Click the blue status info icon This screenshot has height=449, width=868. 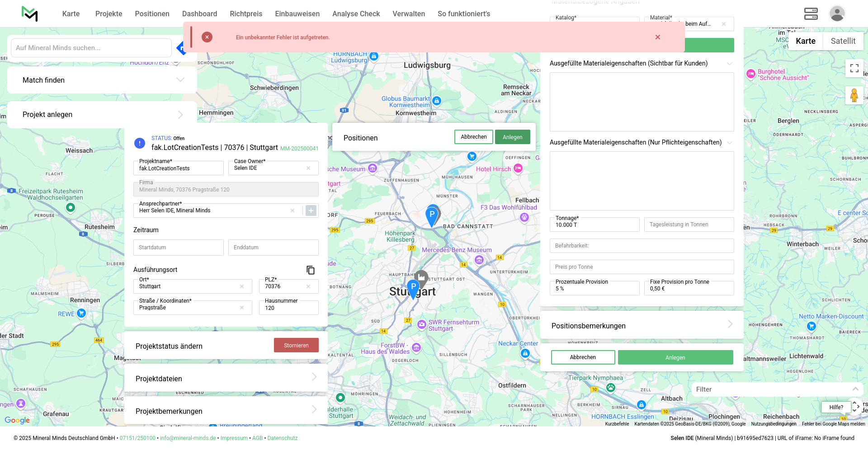tap(140, 143)
